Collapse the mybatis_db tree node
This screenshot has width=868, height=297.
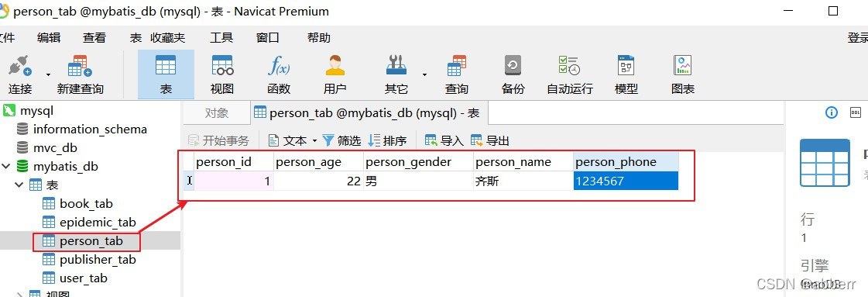click(x=7, y=166)
